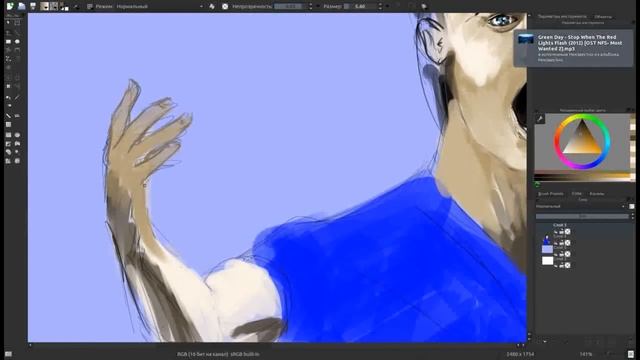Click the color profile text in status bar
Screen dimensions: 640x360
tap(218, 354)
